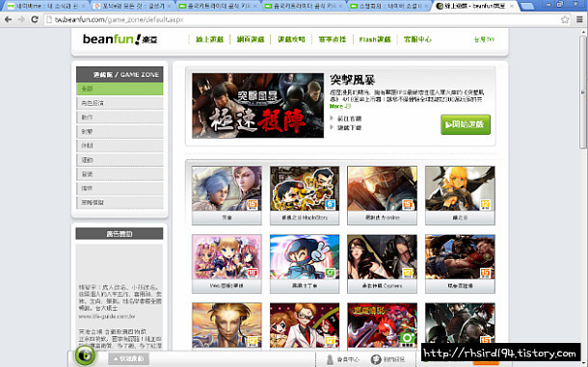Open the Flash遊戲 navigation menu
The width and height of the screenshot is (588, 367).
coord(375,39)
